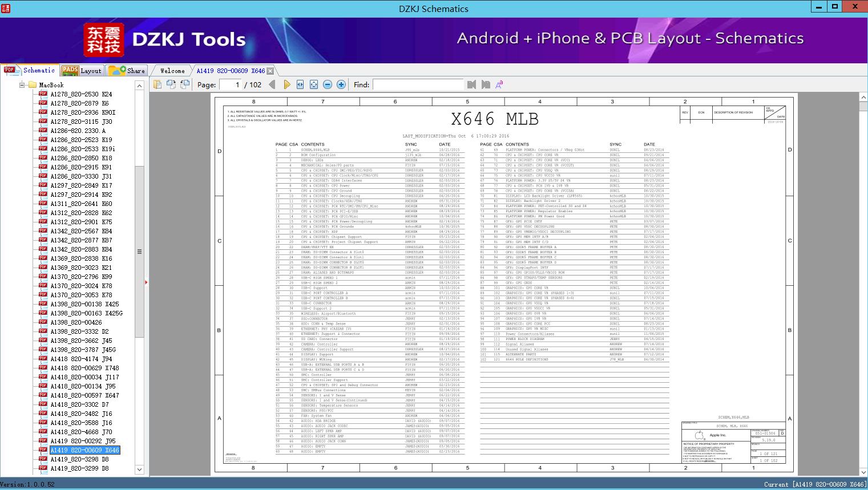Click the DZKJ red logo in banner

[x=103, y=39]
